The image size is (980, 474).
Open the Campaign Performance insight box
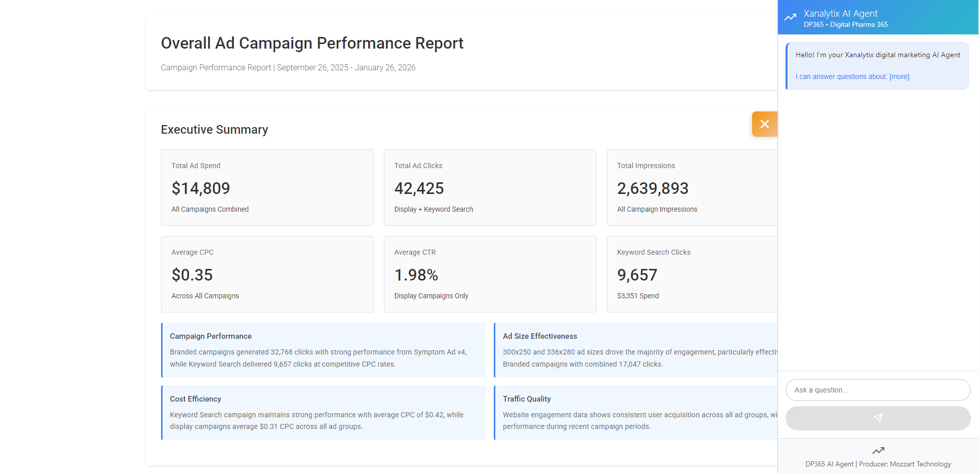[324, 350]
